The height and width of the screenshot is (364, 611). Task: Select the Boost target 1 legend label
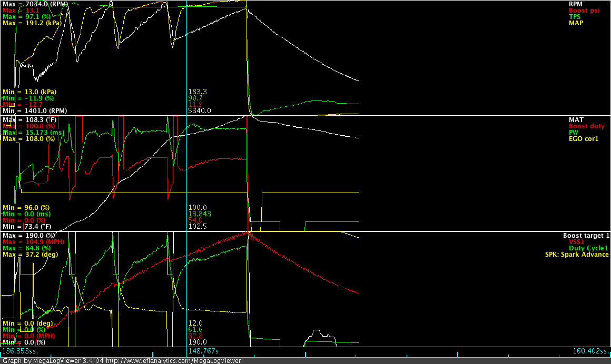[x=586, y=236]
